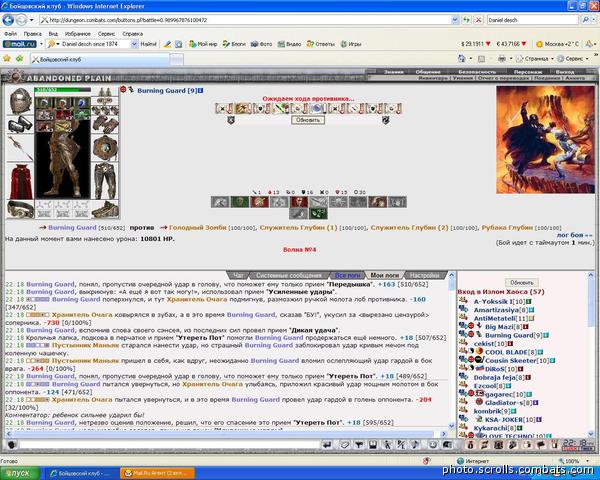The height and width of the screenshot is (480, 600).
Task: Click the pencil highlight icon in Mail.ru toolbar
Action: [x=167, y=44]
